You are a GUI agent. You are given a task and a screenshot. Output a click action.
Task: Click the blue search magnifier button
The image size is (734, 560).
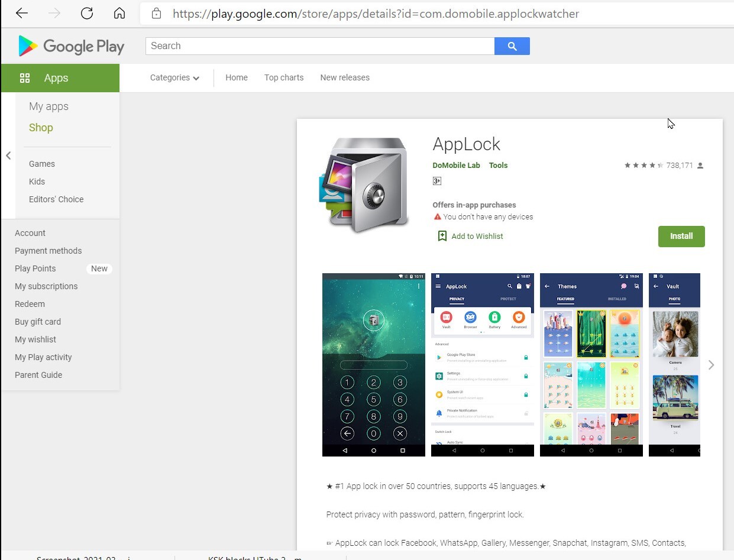click(512, 46)
